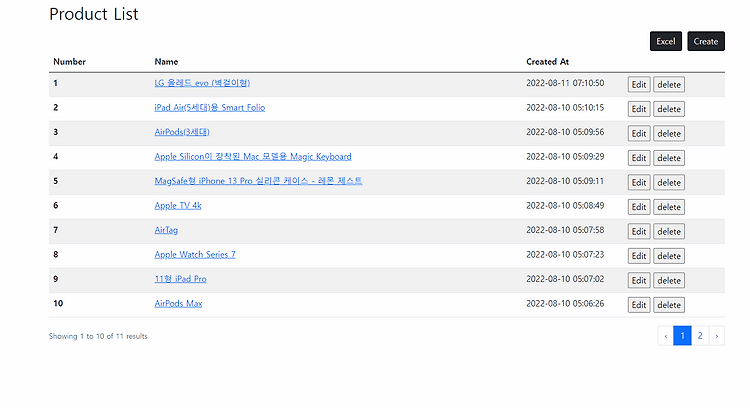Click the Excel export button
This screenshot has width=750, height=408.
click(x=665, y=41)
